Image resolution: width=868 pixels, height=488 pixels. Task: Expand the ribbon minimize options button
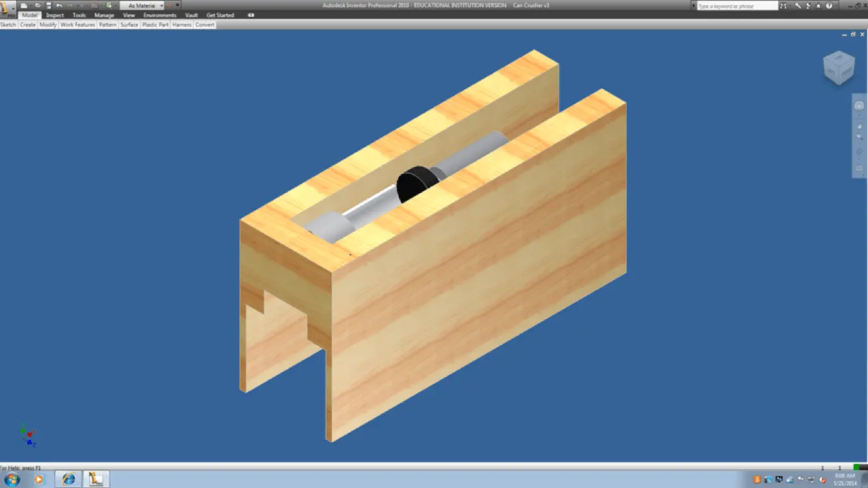click(251, 15)
